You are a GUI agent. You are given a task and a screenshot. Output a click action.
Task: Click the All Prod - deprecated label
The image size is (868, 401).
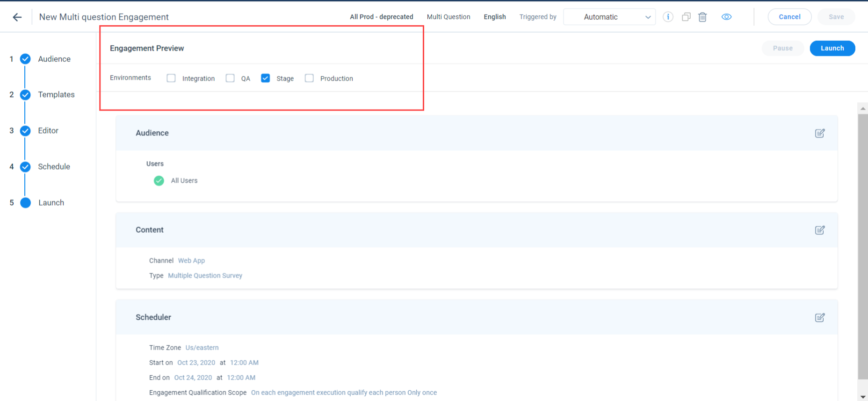pos(382,17)
